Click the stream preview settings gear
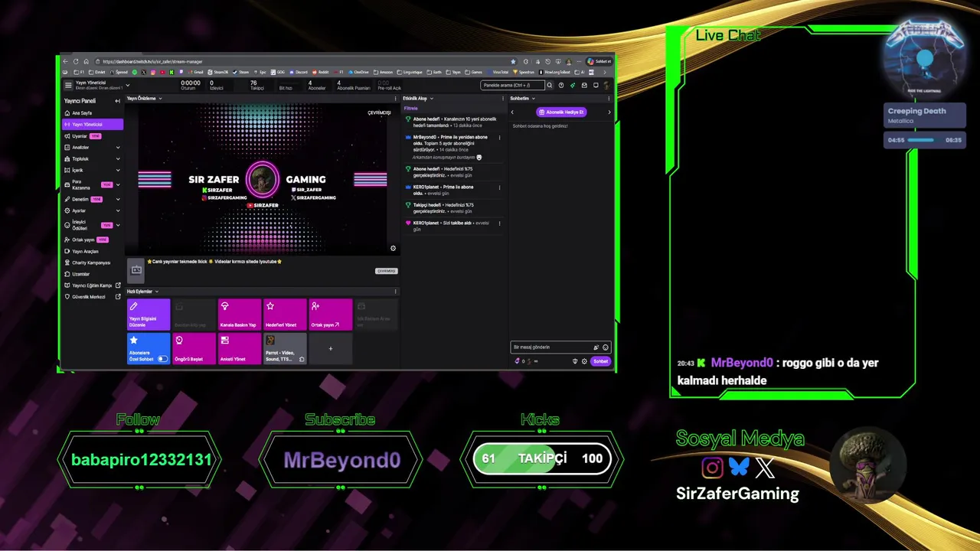980x551 pixels. point(393,248)
